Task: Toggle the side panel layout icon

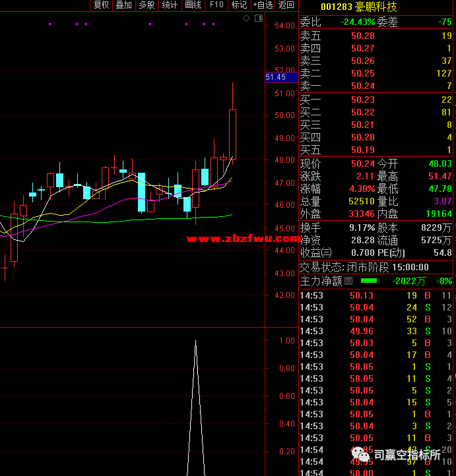Action: pyautogui.click(x=259, y=18)
